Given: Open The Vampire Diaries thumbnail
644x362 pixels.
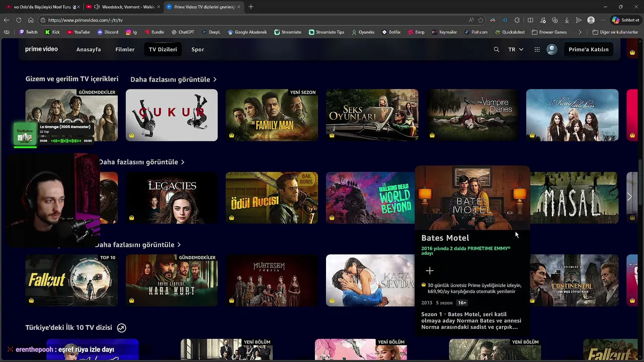Looking at the screenshot, I should click(472, 115).
